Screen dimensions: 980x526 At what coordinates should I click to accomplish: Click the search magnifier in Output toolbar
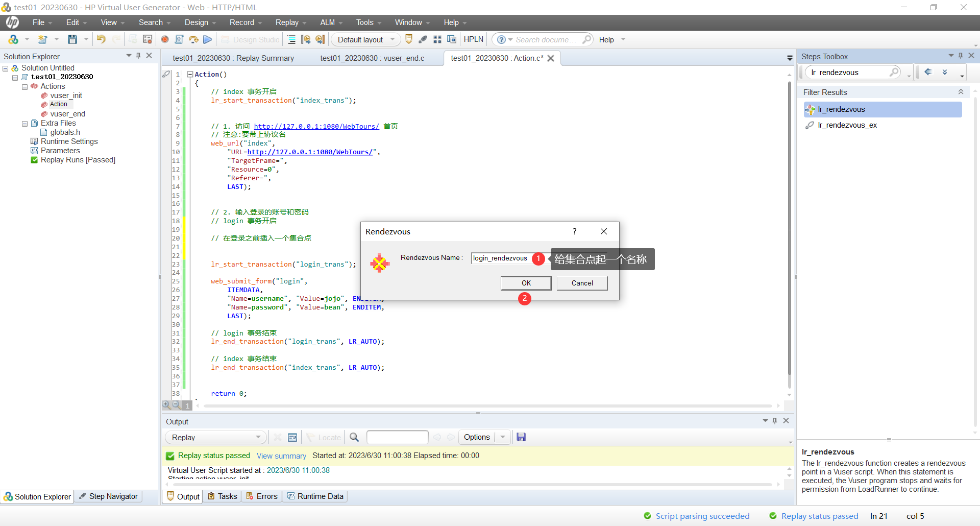pos(354,437)
